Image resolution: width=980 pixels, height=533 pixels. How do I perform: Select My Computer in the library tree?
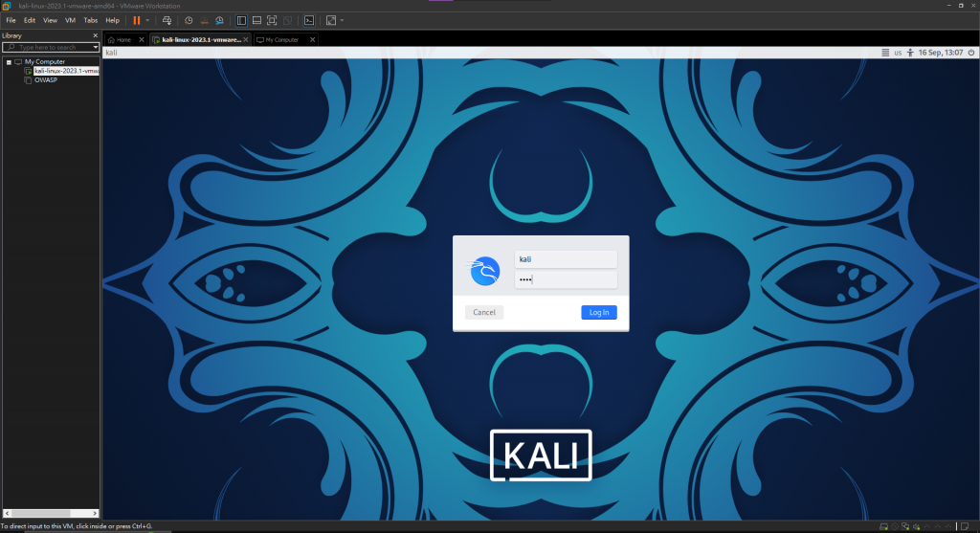[x=44, y=62]
